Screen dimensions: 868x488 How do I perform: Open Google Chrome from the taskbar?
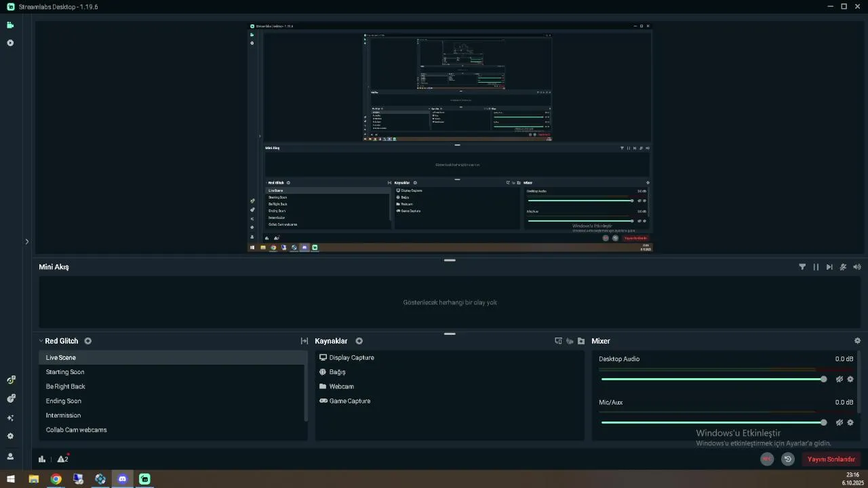coord(56,479)
